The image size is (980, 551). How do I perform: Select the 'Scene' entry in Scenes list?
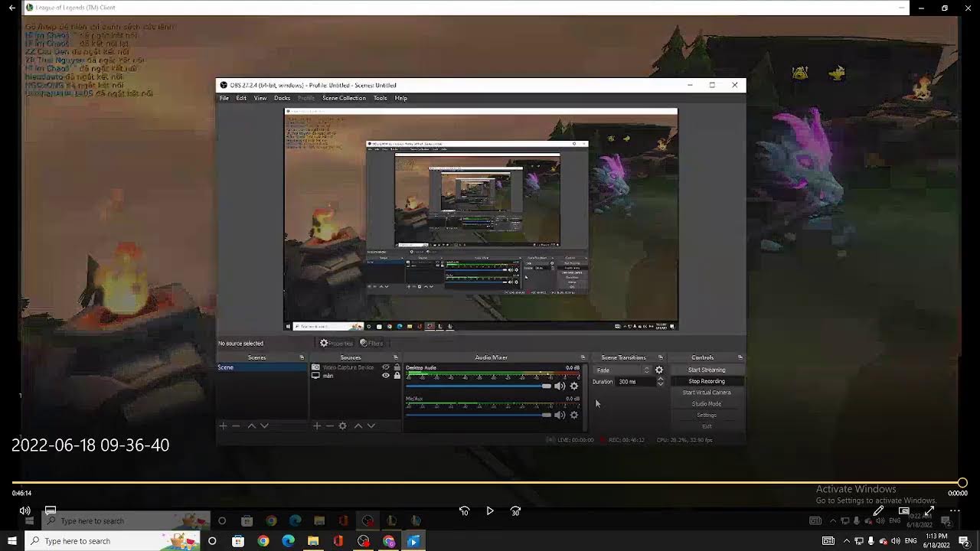click(262, 367)
